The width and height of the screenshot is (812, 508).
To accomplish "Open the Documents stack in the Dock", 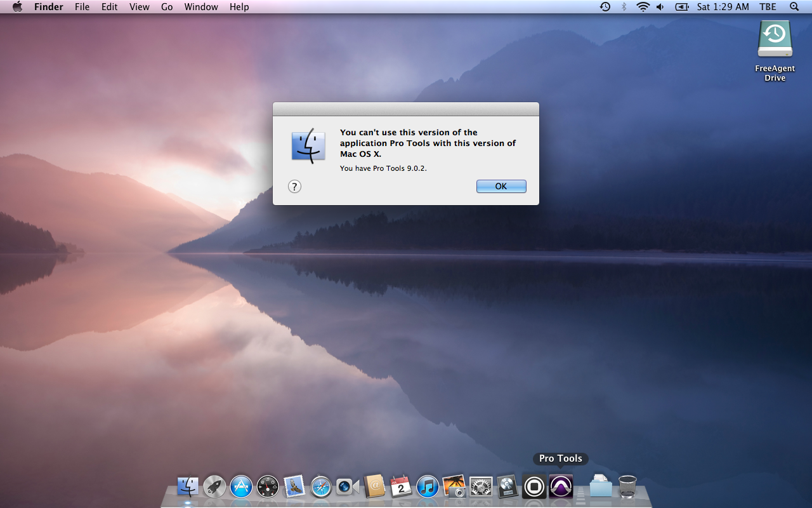I will (x=601, y=487).
